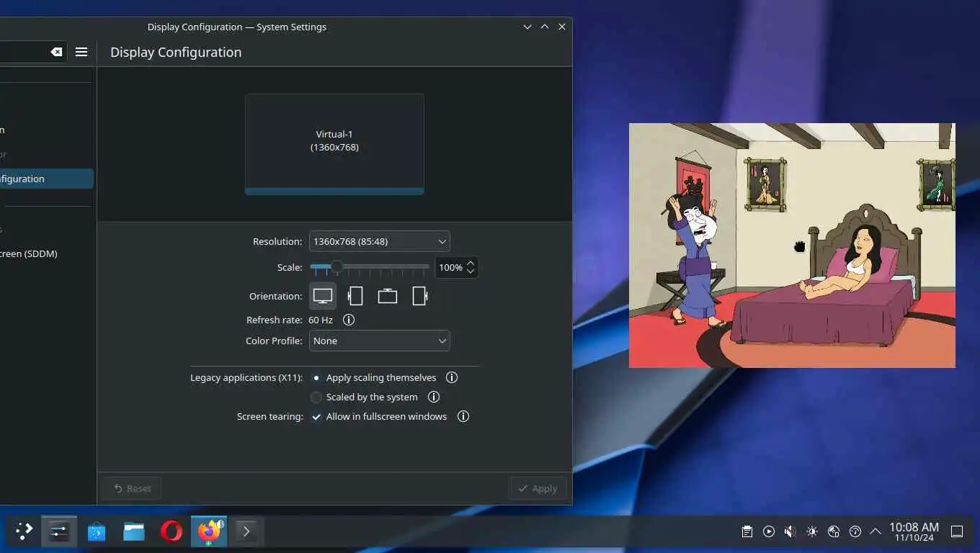Image resolution: width=980 pixels, height=553 pixels.
Task: Open the KDE application launcher
Action: point(24,531)
